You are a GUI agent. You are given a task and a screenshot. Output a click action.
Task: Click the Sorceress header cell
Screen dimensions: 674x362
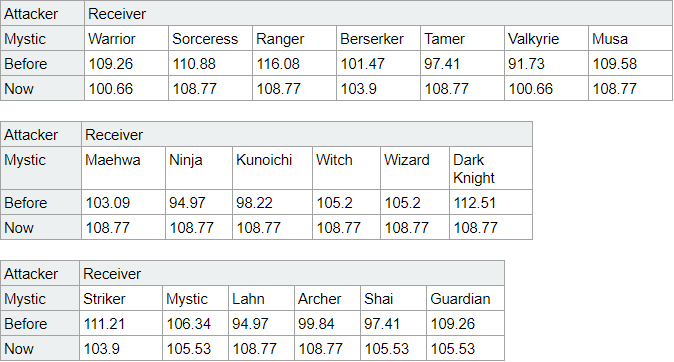210,39
